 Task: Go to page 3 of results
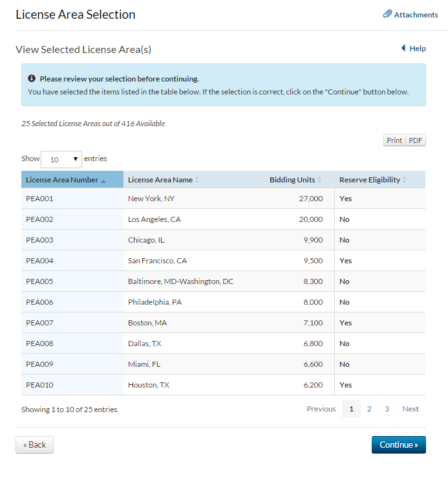pyautogui.click(x=387, y=409)
